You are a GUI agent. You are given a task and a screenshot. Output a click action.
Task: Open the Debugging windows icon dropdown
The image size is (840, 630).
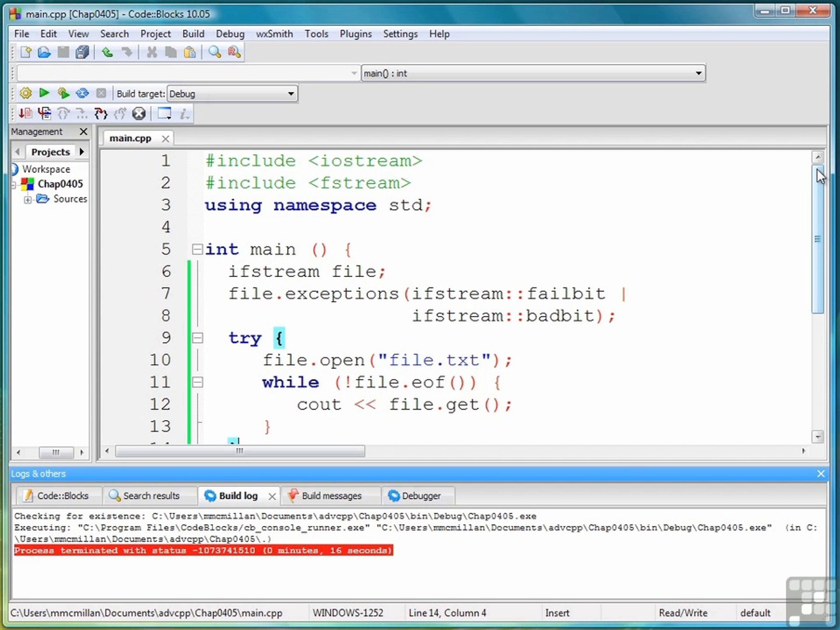[x=165, y=113]
